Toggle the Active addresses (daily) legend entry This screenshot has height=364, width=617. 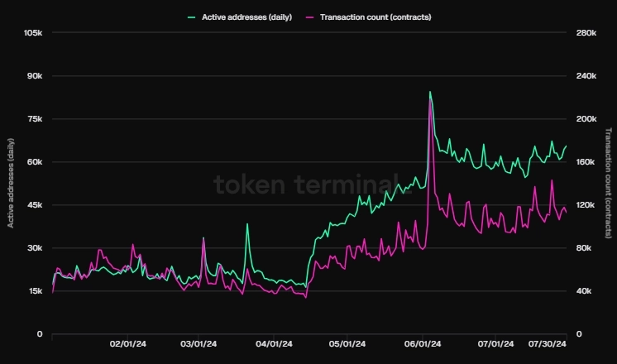246,17
